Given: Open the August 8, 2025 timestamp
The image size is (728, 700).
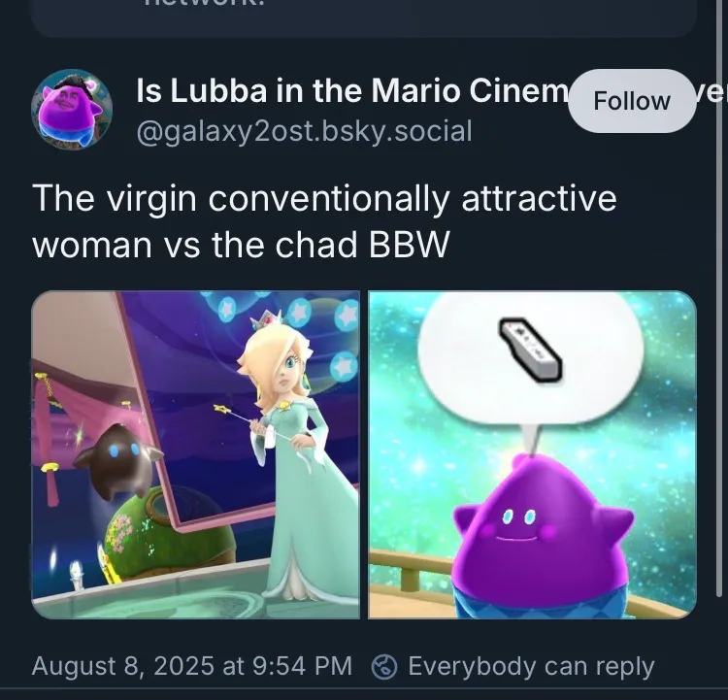Looking at the screenshot, I should 192,666.
